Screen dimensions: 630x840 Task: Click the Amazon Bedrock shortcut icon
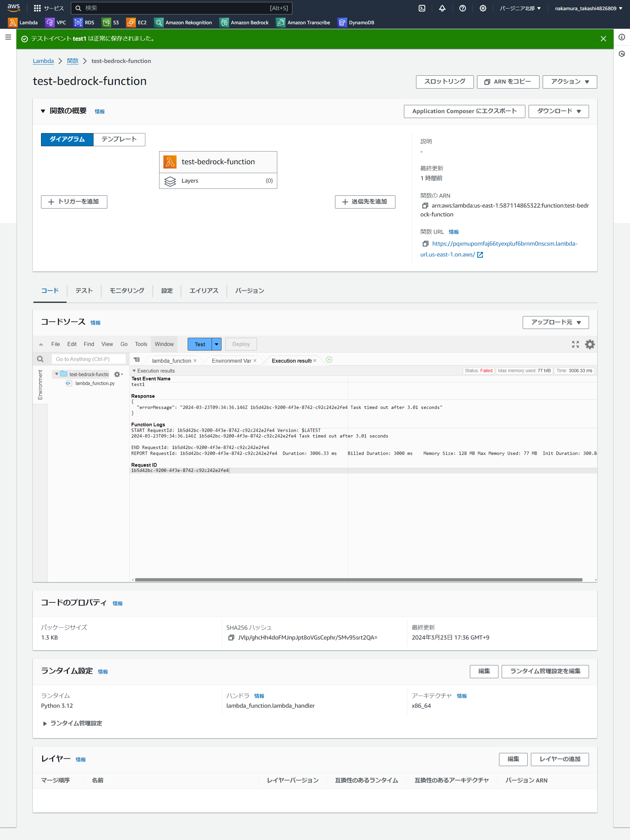pyautogui.click(x=224, y=23)
